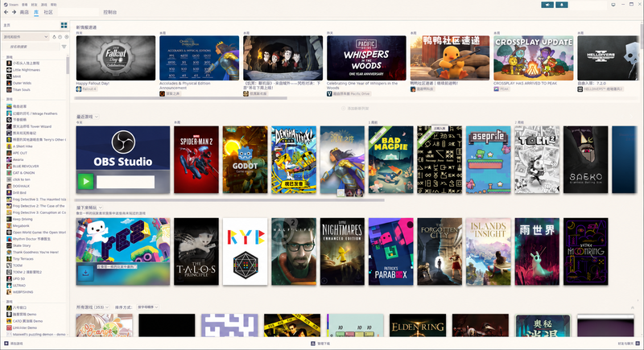This screenshot has height=350, width=644.
Task: Open the Half-Life 2 cover
Action: pos(294,252)
